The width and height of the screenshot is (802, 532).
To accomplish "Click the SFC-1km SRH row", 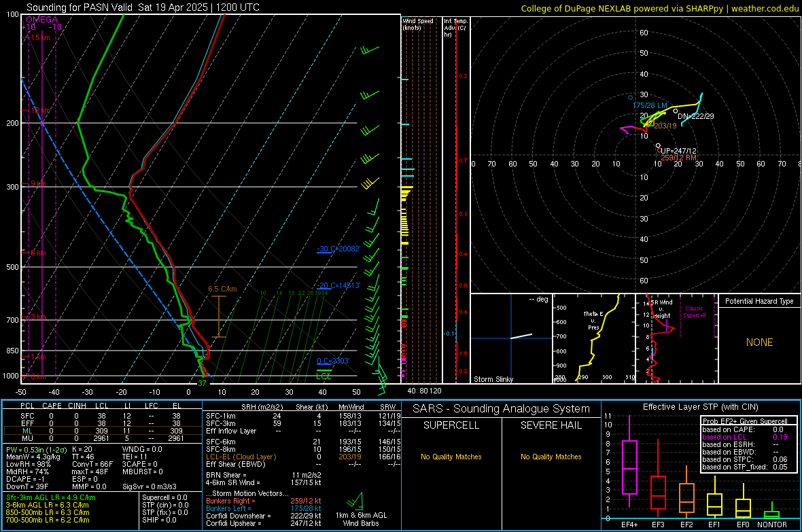I will (303, 416).
